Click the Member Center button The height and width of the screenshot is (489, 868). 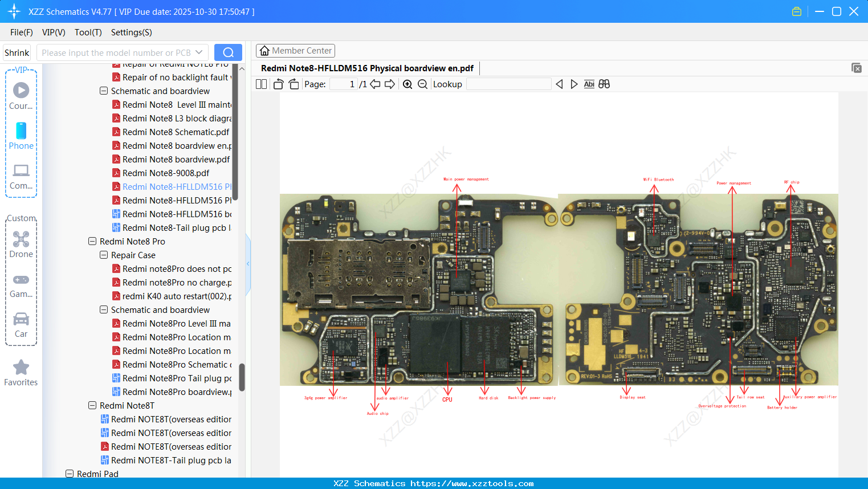point(295,50)
